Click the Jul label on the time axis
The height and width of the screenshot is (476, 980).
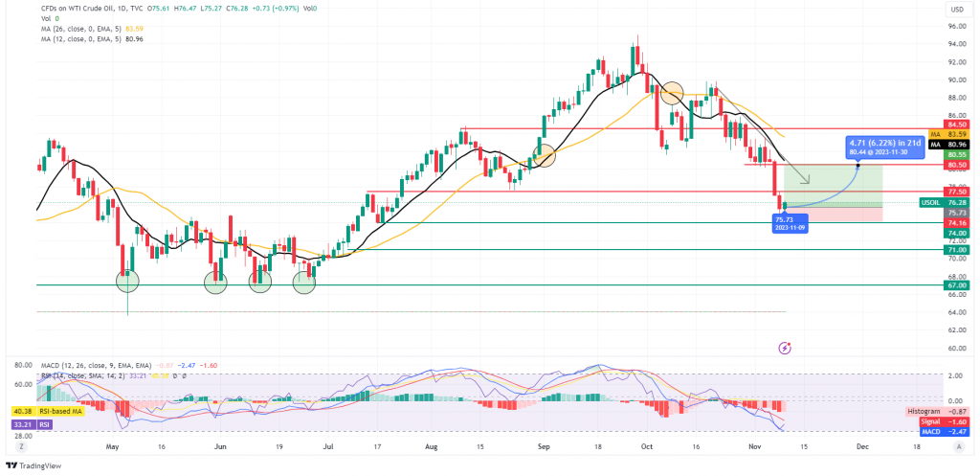(329, 447)
